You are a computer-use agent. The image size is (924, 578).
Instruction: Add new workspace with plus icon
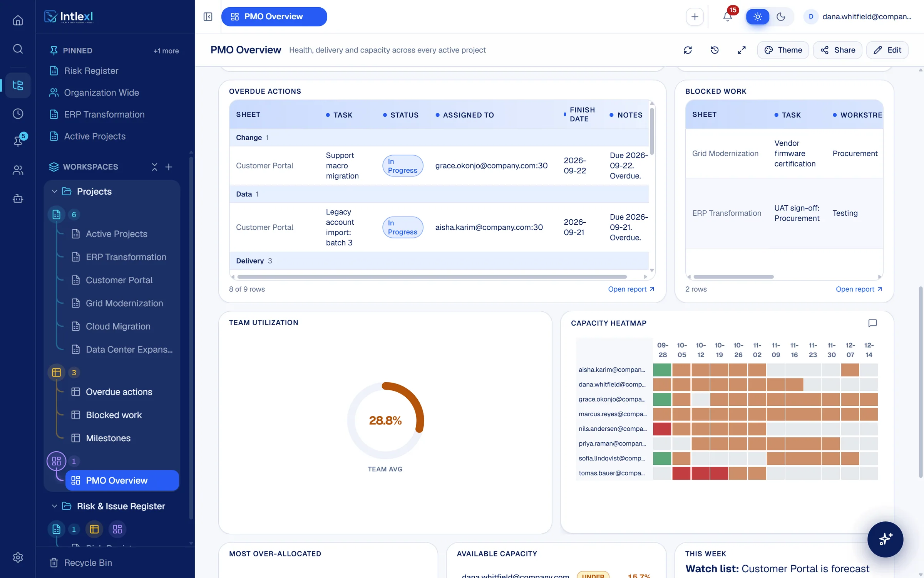tap(169, 167)
